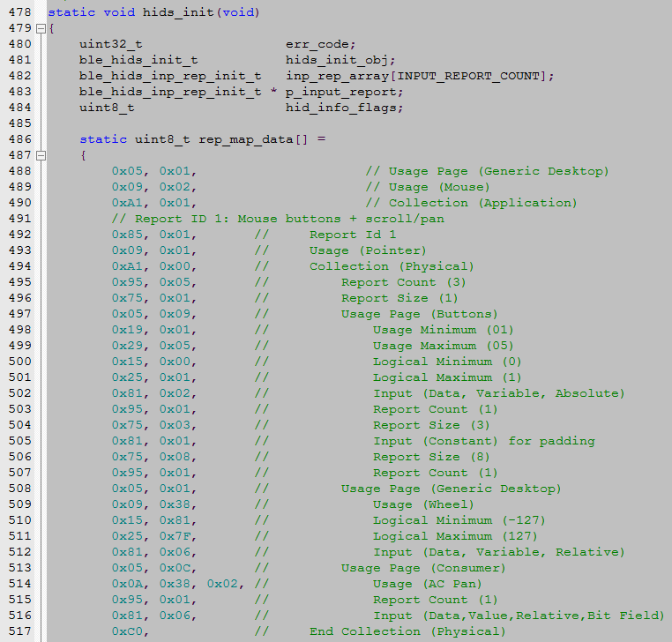Click the hex value 0x7F on line 511

[175, 535]
